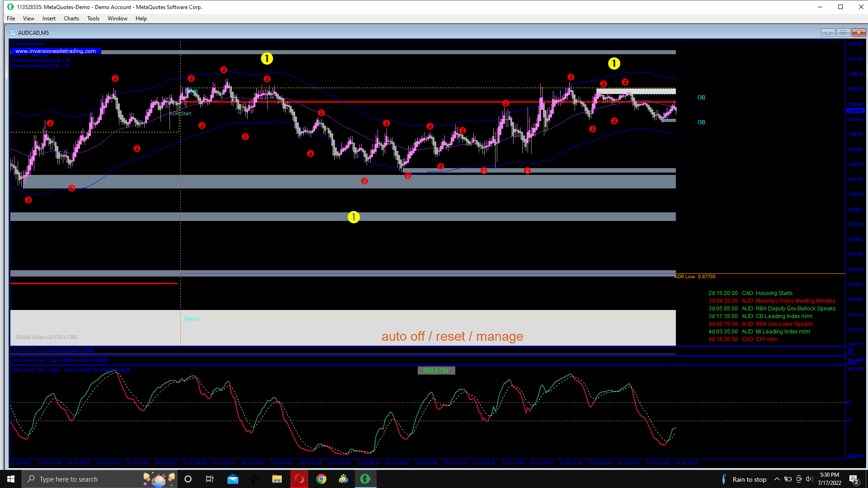Viewport: 868px width, 488px height.
Task: Click the AUDCAD,M5 chart window icon
Action: [13, 33]
